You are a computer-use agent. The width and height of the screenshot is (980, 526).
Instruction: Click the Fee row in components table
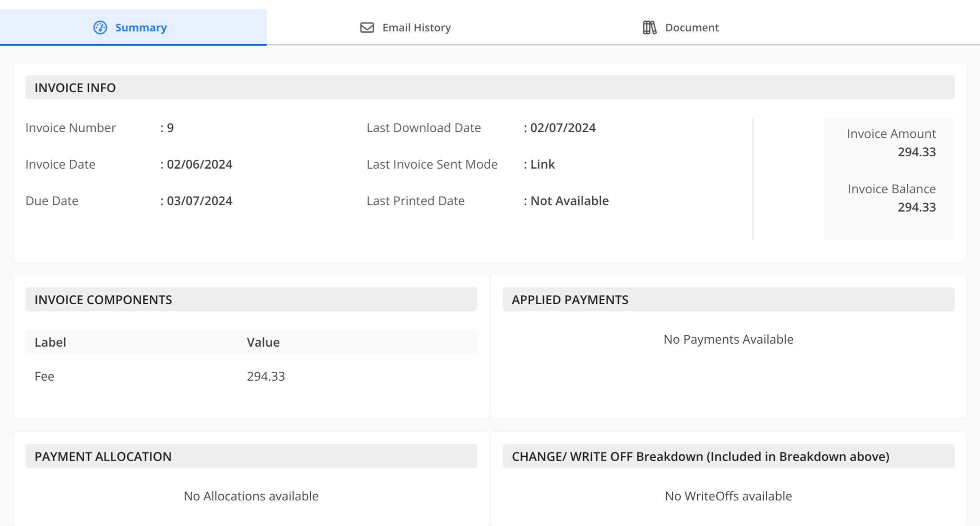[x=251, y=376]
